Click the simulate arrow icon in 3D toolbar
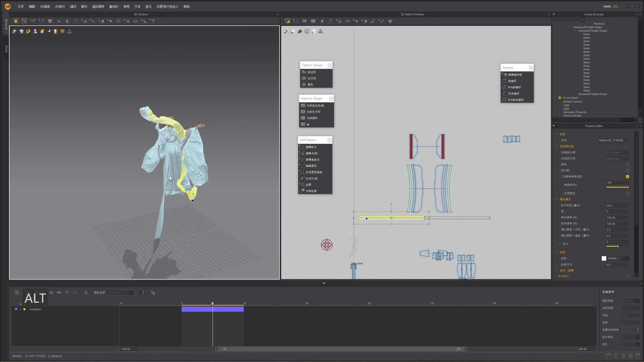The width and height of the screenshot is (644, 362). coord(16,21)
